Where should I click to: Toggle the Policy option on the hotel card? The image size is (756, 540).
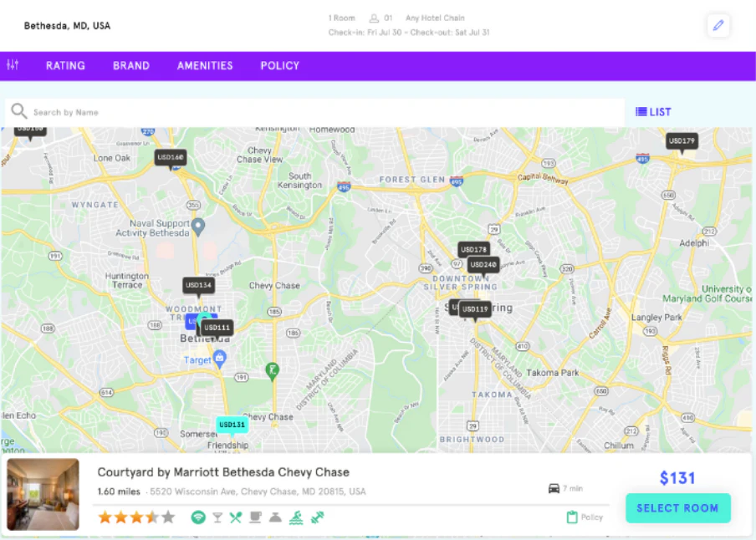583,517
